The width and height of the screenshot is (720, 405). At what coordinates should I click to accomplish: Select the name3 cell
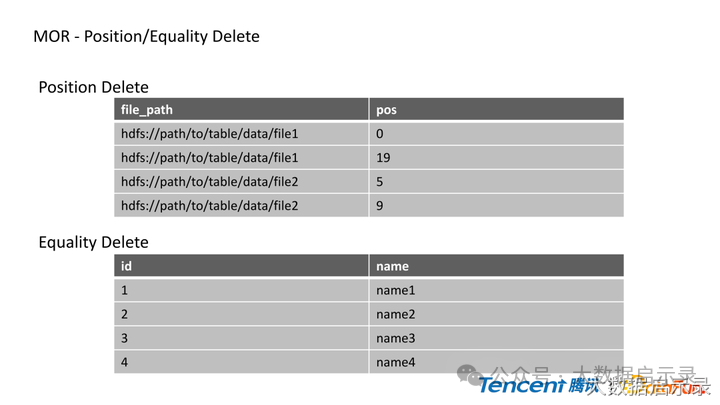[496, 338]
